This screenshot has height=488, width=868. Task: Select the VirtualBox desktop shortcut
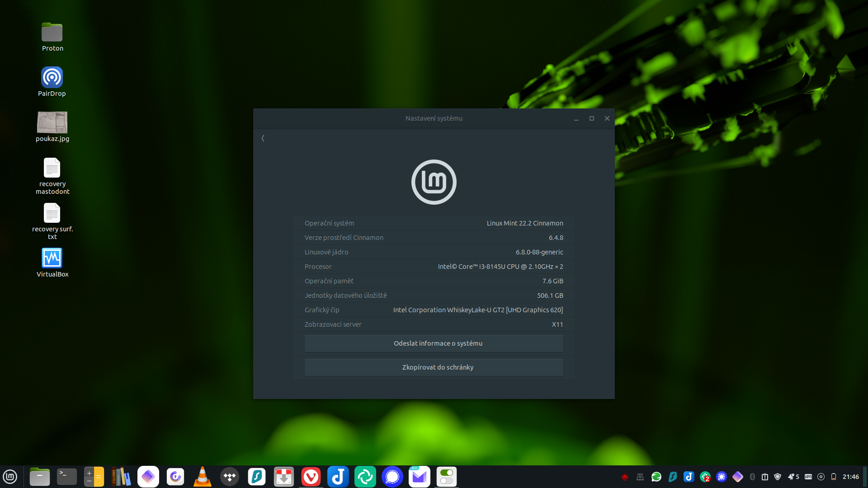(x=52, y=258)
